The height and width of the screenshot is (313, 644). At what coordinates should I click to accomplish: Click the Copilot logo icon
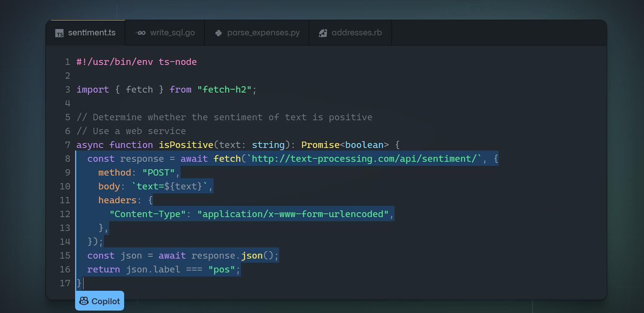(84, 301)
